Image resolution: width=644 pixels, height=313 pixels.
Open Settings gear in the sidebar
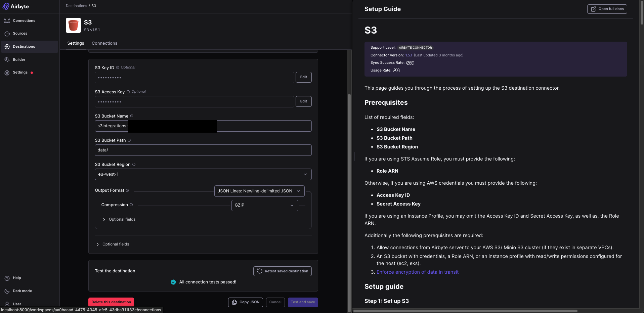tap(7, 73)
